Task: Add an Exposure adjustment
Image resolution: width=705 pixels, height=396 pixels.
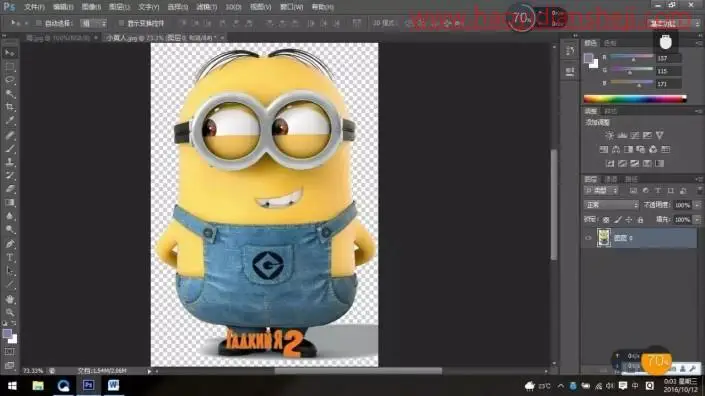Action: 647,135
